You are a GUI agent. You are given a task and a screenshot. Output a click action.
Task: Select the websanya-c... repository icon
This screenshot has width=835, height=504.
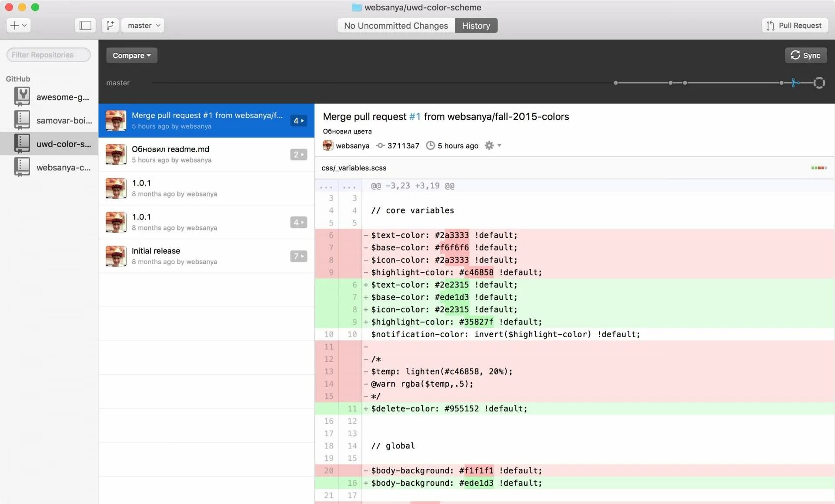pos(22,167)
